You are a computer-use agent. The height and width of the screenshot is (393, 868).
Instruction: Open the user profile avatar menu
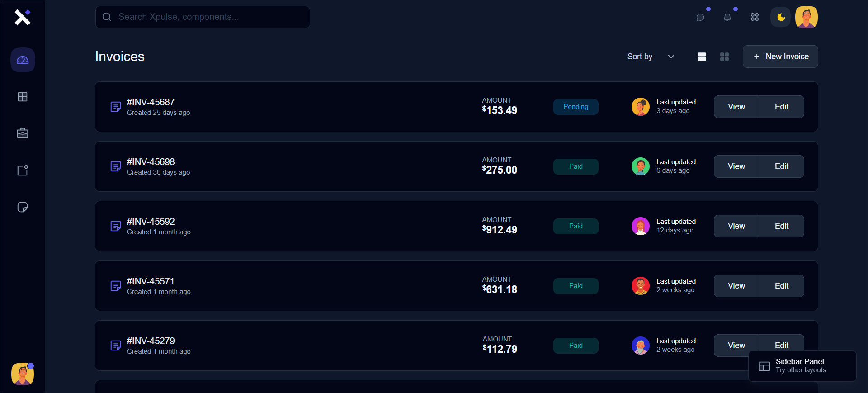(x=807, y=17)
